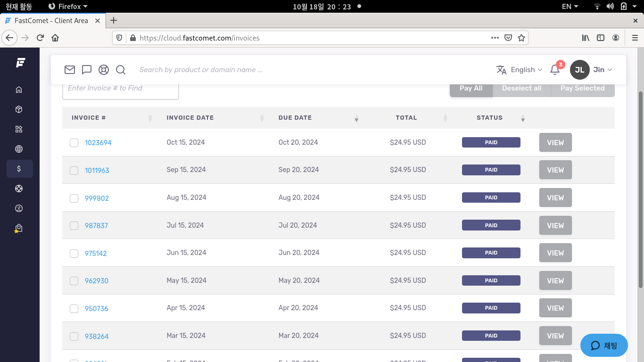Select the dollar billing icon in sidebar
644x362 pixels.
pyautogui.click(x=19, y=169)
